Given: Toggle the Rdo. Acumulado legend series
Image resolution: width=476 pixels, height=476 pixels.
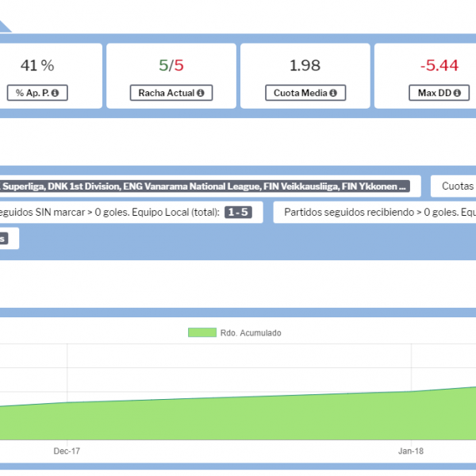Looking at the screenshot, I should 250,332.
